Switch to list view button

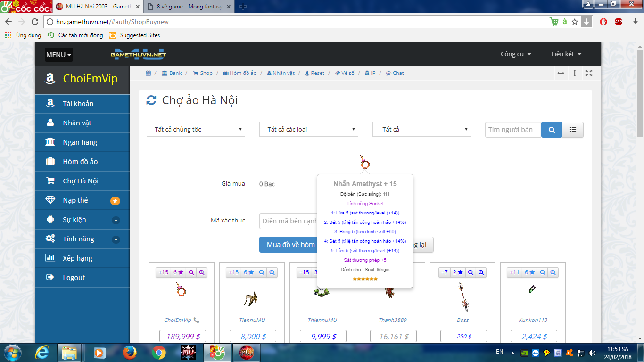573,130
